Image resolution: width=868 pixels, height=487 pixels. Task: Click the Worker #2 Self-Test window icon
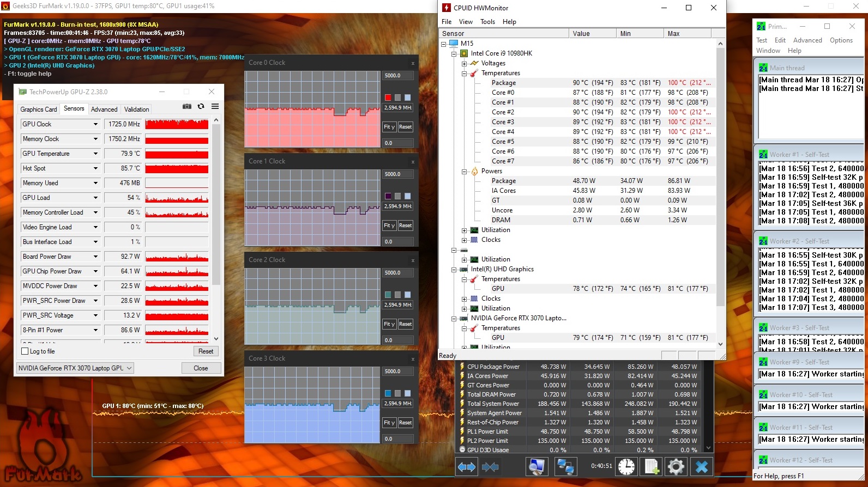click(763, 241)
